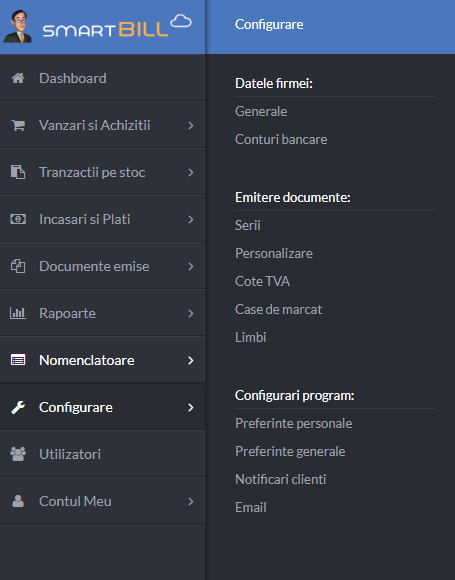Screen dimensions: 455x580
Task: Select Cote TVA option
Action: 262,281
